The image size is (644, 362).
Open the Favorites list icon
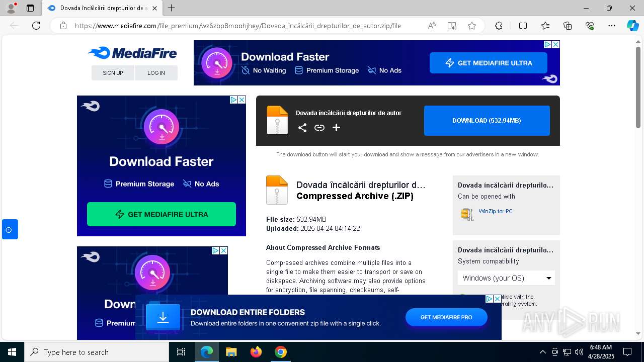(545, 26)
